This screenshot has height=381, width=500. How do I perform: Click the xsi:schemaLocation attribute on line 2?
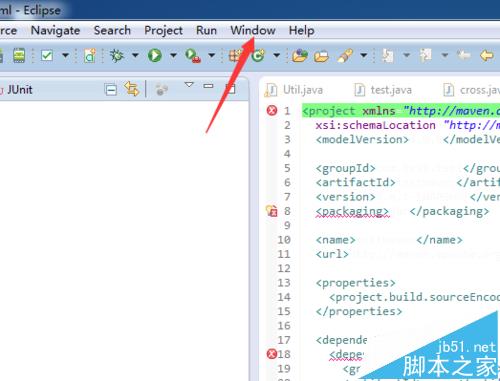[376, 125]
